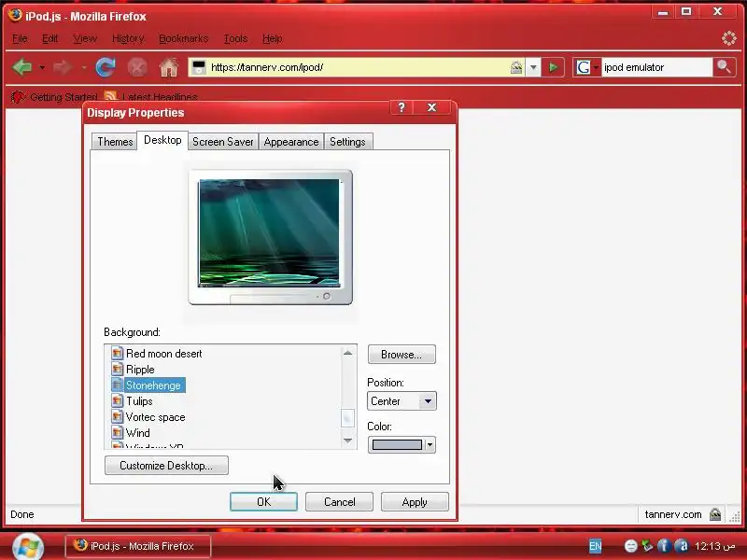
Task: Open the View menu
Action: (85, 38)
